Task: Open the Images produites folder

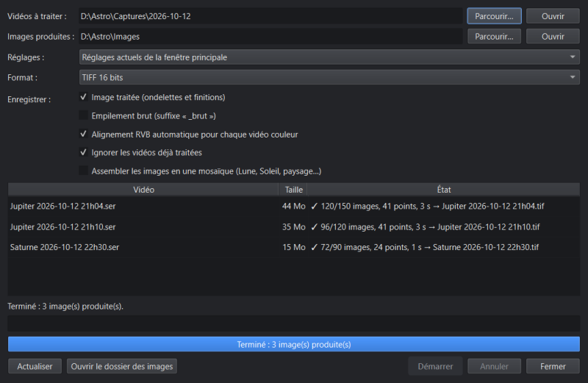Action: point(553,36)
